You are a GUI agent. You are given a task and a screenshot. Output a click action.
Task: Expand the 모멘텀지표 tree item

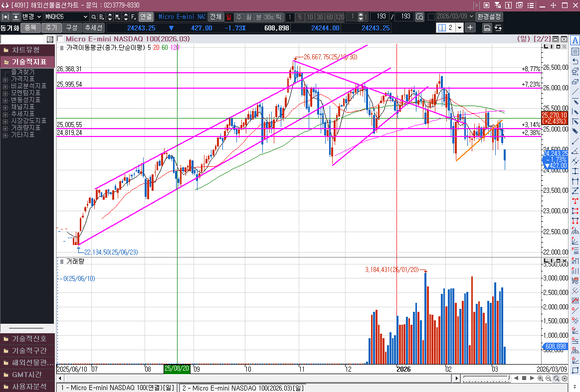(x=5, y=93)
